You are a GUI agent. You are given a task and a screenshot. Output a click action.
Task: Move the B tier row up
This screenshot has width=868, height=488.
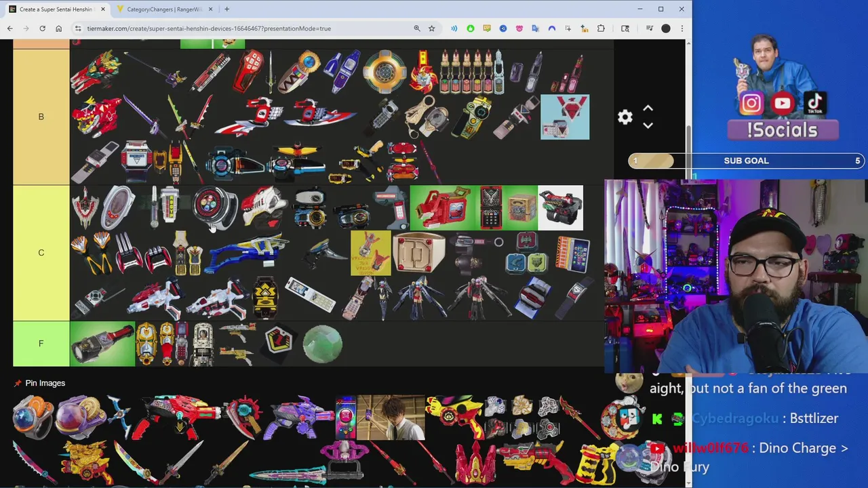648,108
